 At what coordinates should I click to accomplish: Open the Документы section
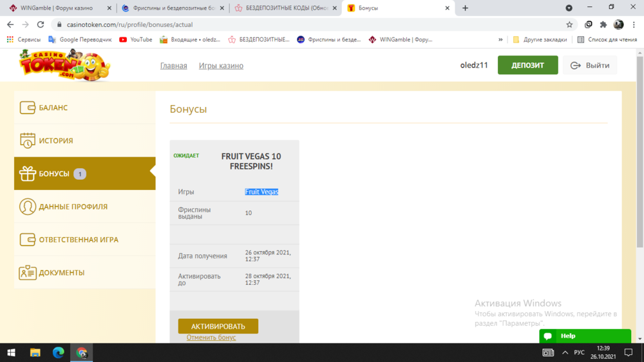pos(61,272)
